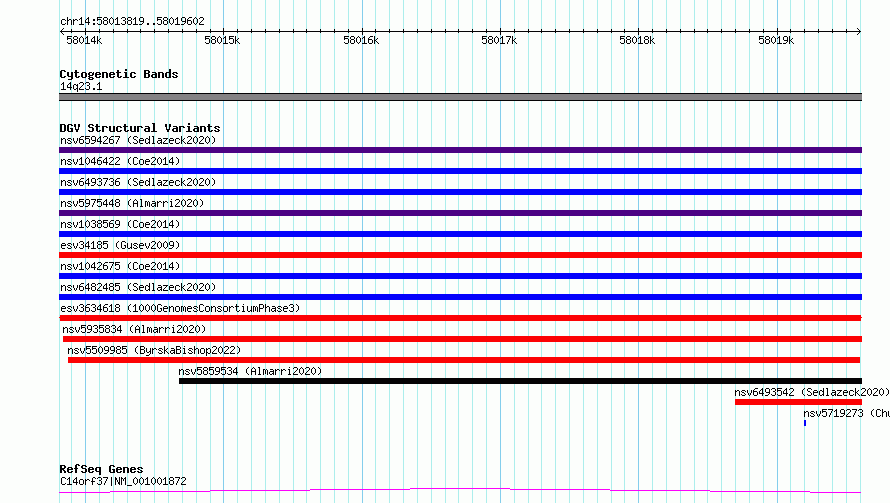The height and width of the screenshot is (503, 890).
Task: Open variant nsv5975448 (Almarri2020) label
Action: click(x=132, y=203)
